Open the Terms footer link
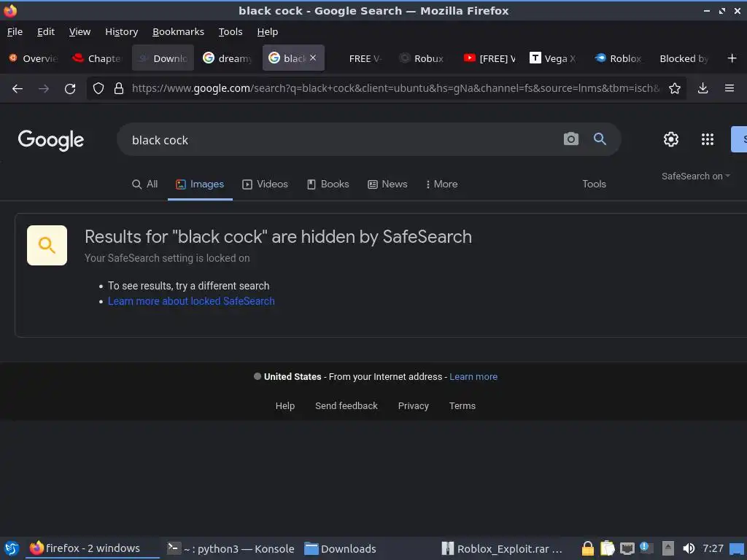This screenshot has width=747, height=560. (x=462, y=405)
